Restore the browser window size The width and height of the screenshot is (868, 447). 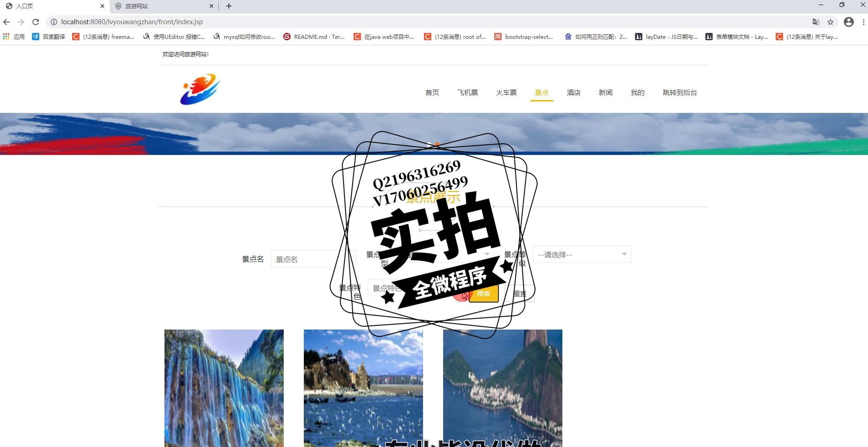842,5
